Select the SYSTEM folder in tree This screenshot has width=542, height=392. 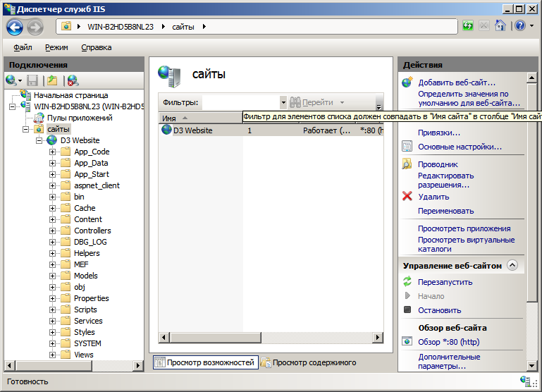[x=87, y=343]
